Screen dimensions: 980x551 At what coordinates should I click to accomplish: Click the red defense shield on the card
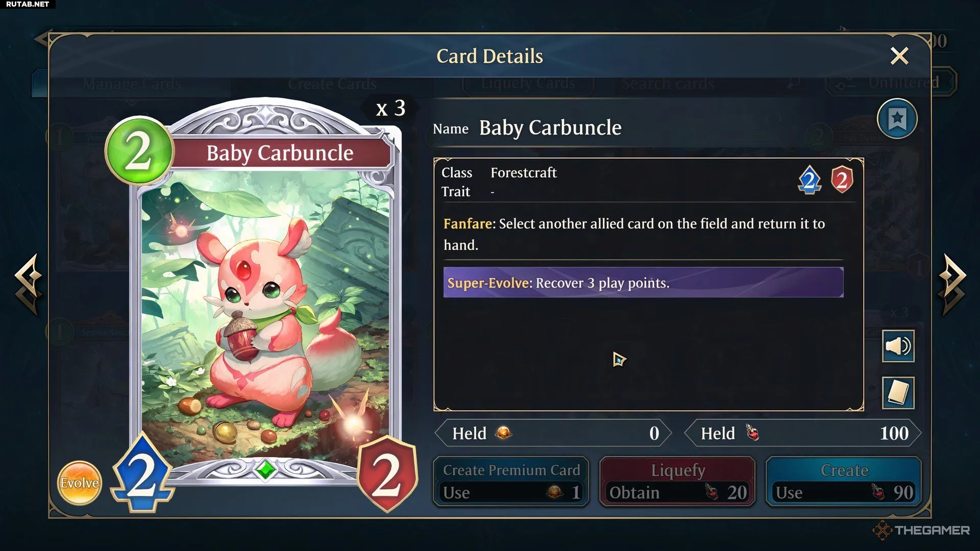tap(387, 474)
